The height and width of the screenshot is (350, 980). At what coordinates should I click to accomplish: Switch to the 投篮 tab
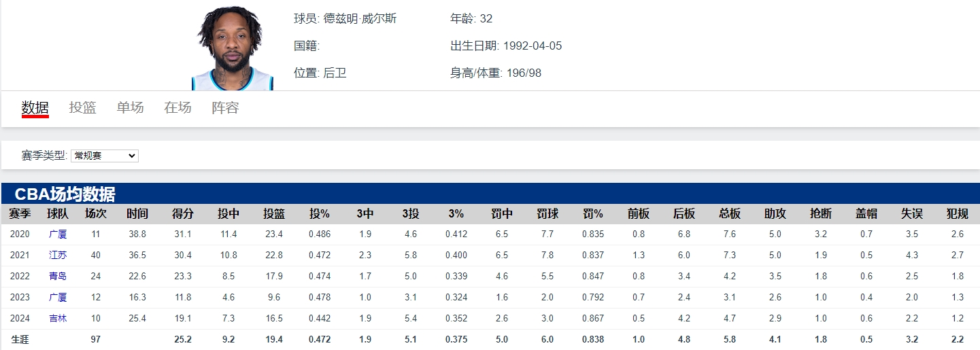[x=83, y=107]
